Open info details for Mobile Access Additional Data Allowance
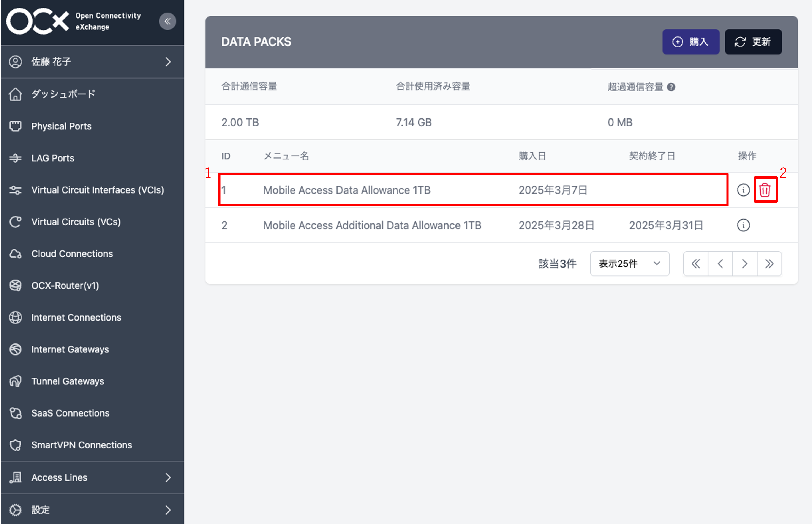This screenshot has width=812, height=524. (743, 225)
